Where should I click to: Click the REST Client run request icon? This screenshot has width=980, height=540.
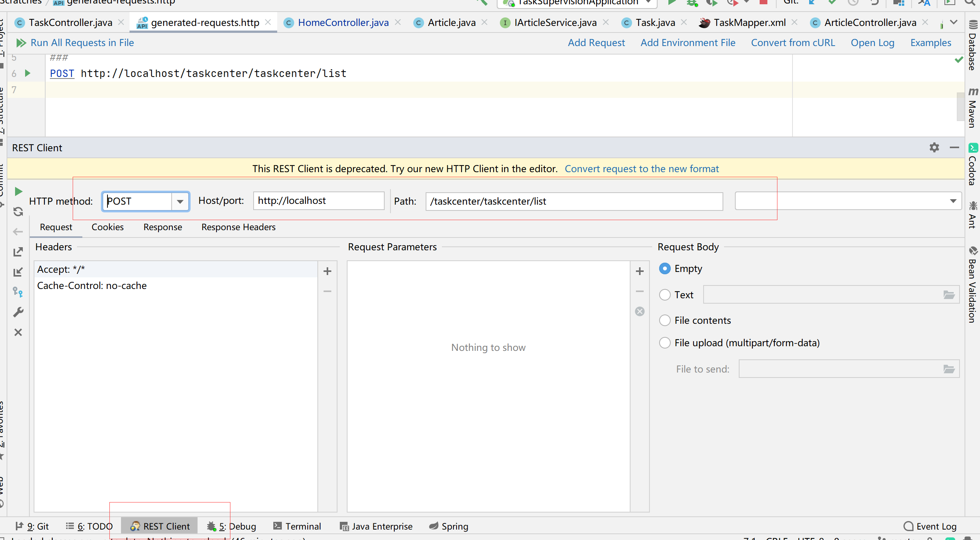click(x=18, y=191)
